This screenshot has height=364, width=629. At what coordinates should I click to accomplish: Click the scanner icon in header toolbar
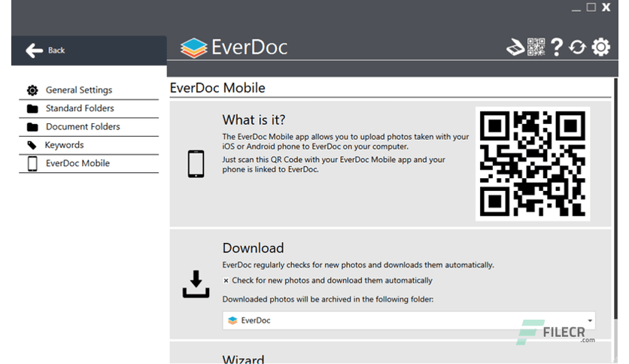coord(515,47)
